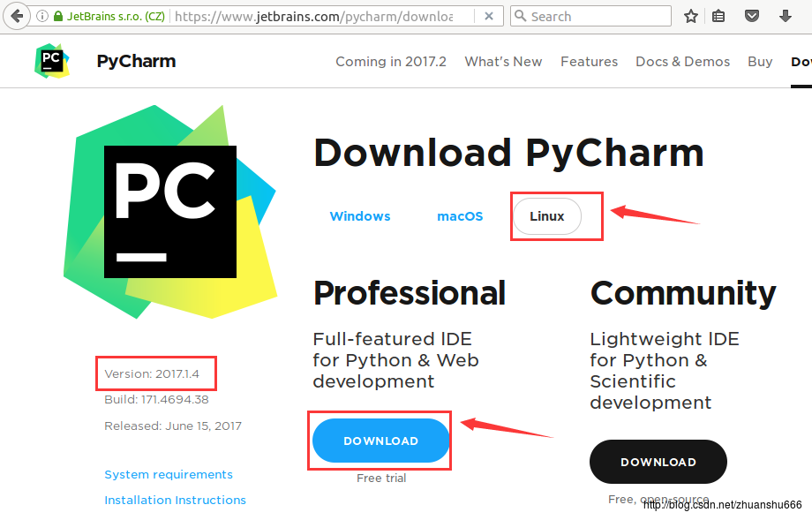This screenshot has width=812, height=520.
Task: Click the green security padlock icon
Action: [x=58, y=15]
